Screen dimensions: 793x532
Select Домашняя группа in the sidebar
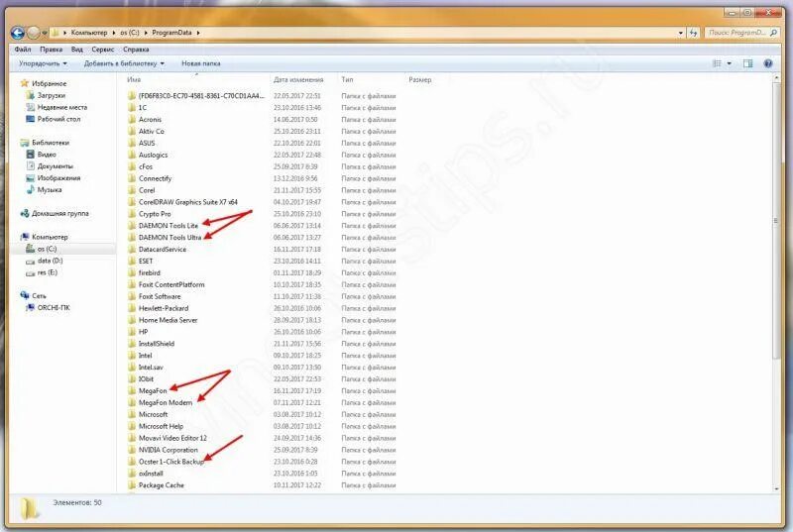(60, 214)
